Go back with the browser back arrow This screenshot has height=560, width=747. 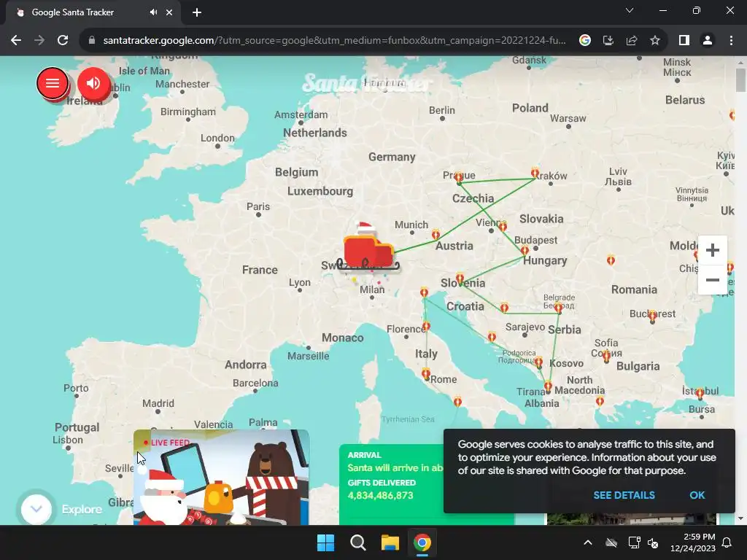[x=16, y=41]
